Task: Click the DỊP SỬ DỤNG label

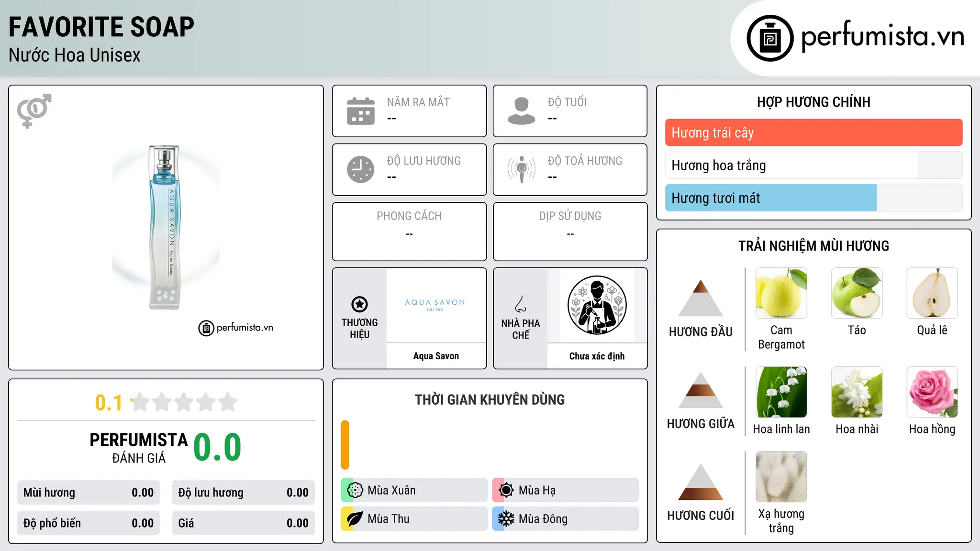Action: [x=570, y=216]
